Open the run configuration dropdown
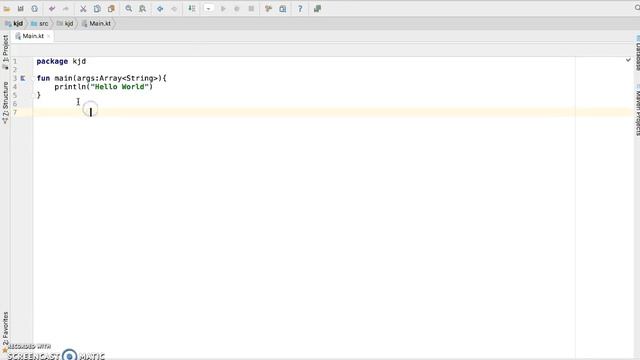 tap(209, 9)
